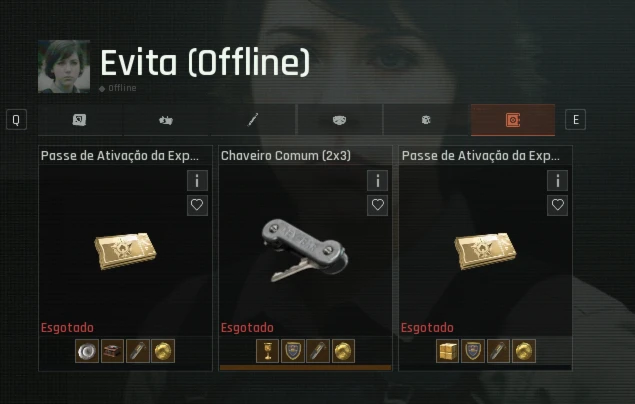635x404 pixels.
Task: Select the dice category tab
Action: click(426, 120)
